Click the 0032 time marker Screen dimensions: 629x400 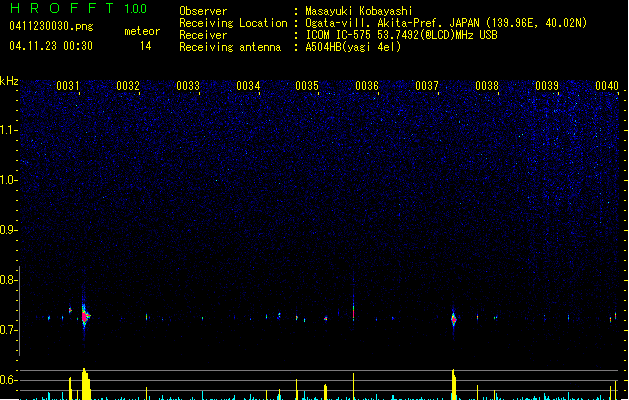128,85
